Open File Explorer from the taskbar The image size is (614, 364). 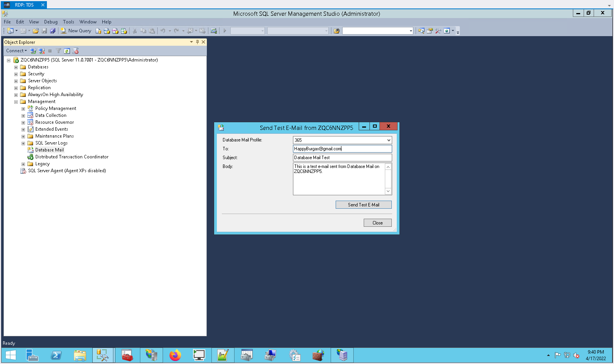pyautogui.click(x=80, y=356)
